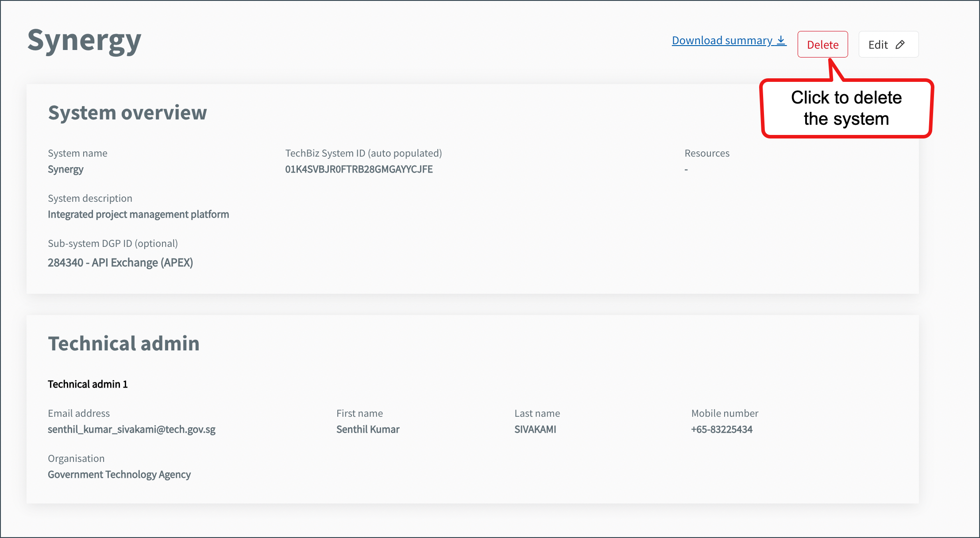980x538 pixels.
Task: Select TechBiz ID 01K4SVBJR0FTRB28GMGAYYCJFE
Action: tap(359, 169)
